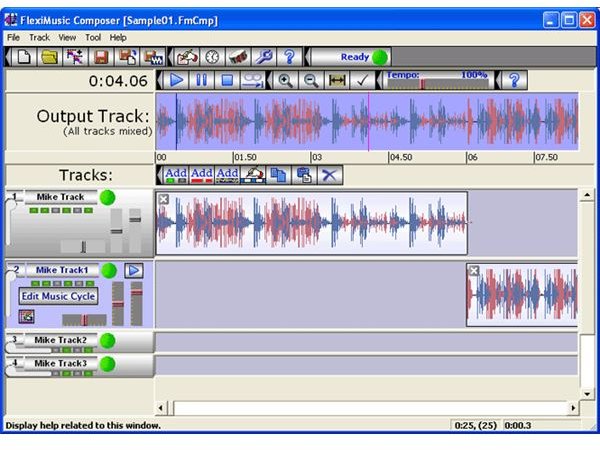Click horizontal scrollbar left arrow
600x450 pixels.
click(x=161, y=408)
